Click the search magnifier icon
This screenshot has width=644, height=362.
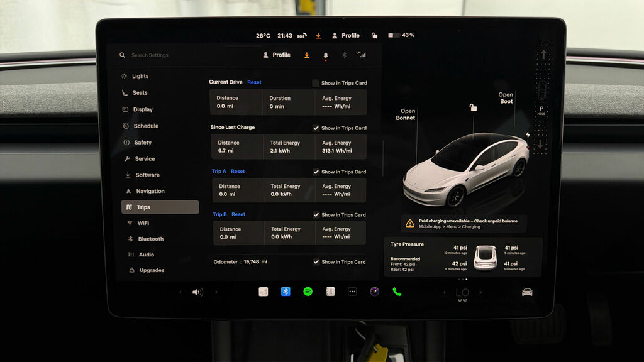(x=123, y=55)
